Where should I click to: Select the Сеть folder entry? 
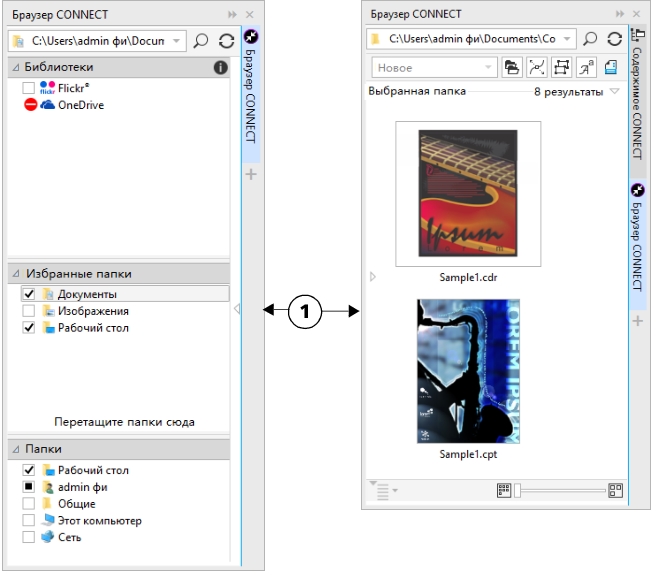coord(68,537)
